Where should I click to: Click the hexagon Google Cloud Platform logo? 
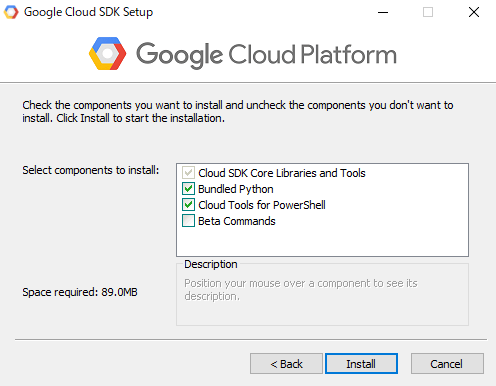107,54
